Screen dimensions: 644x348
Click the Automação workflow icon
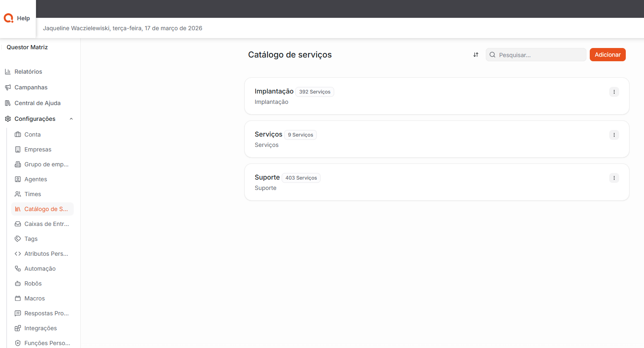[18, 269]
